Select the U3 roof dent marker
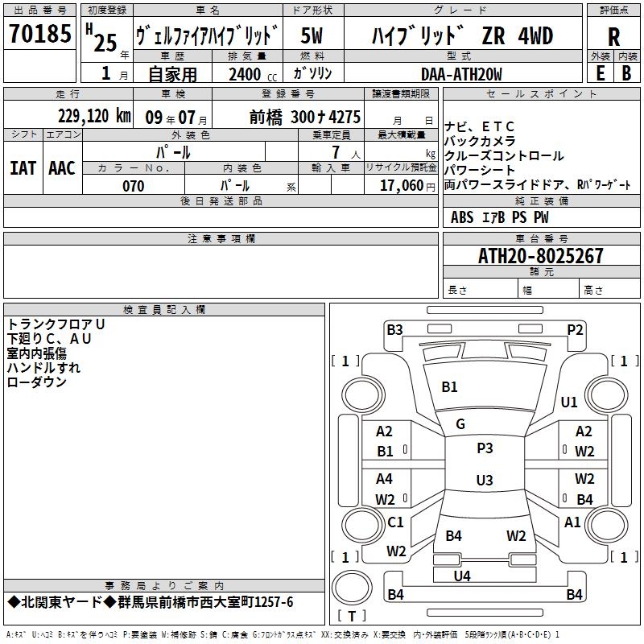This screenshot has height=644, width=644. [485, 481]
